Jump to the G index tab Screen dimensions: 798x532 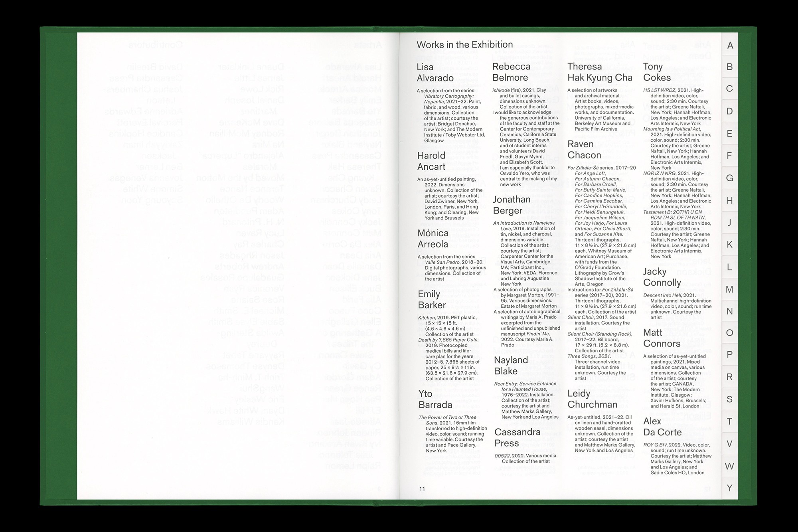730,178
